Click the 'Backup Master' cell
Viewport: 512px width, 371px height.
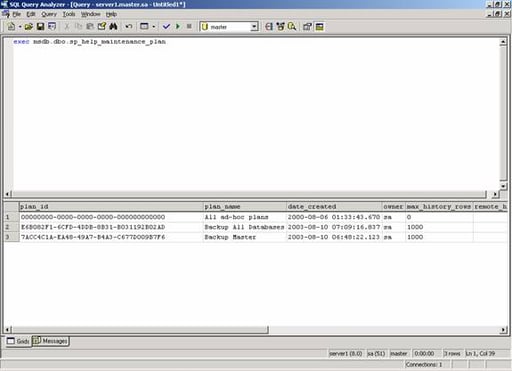pyautogui.click(x=245, y=237)
